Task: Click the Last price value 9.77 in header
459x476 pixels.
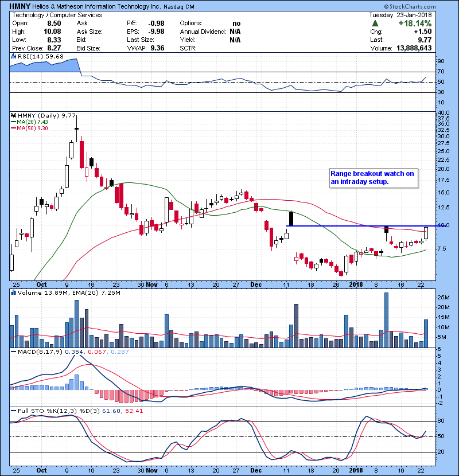Action: 425,40
